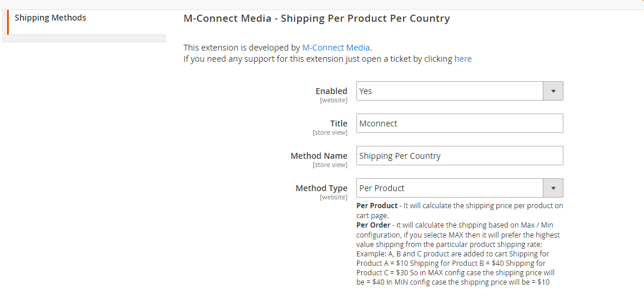Click the bold 'Per Product' help text
Screen dimensions: 644x297
click(x=377, y=206)
